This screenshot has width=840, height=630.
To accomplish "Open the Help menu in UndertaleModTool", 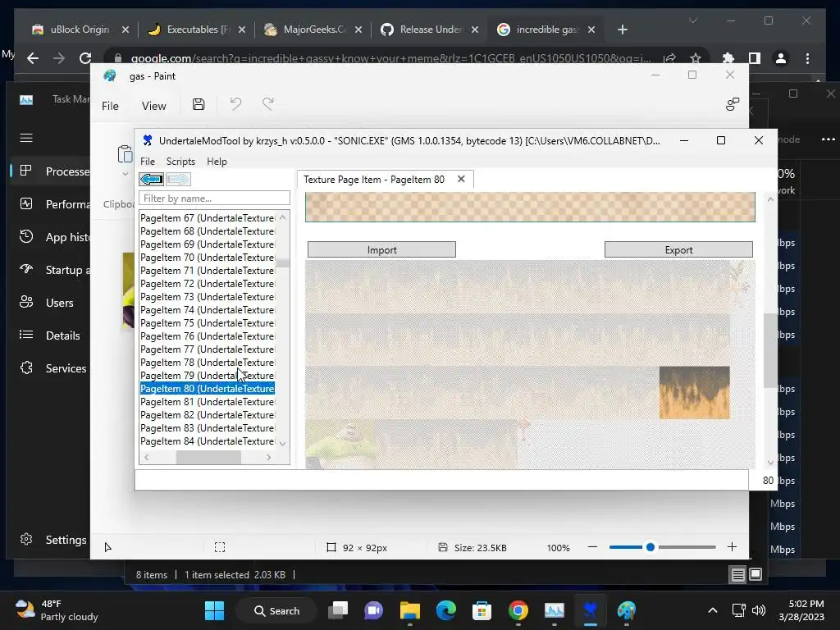I will [217, 162].
